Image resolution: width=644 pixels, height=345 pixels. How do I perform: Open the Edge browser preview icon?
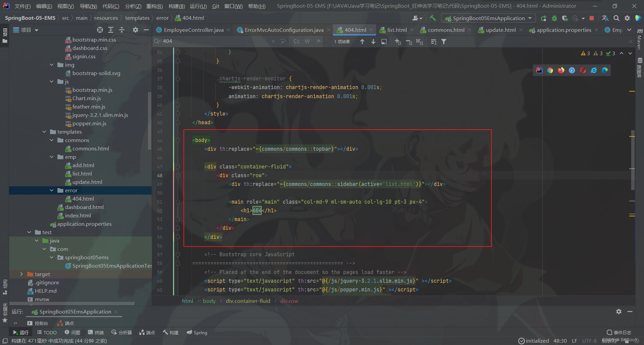click(605, 70)
